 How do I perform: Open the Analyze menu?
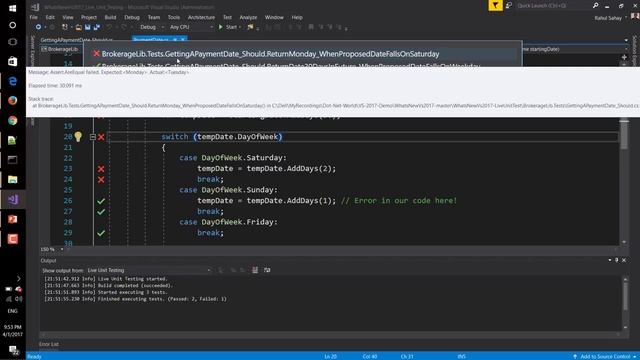coord(248,18)
